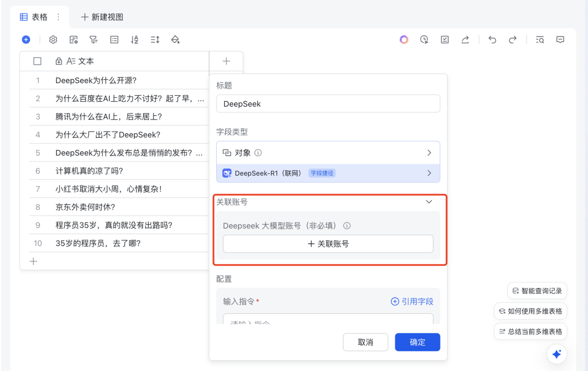This screenshot has width=588, height=371.
Task: Select row 3 腾讯为什么在AI上，后来居上?
Action: [119, 116]
